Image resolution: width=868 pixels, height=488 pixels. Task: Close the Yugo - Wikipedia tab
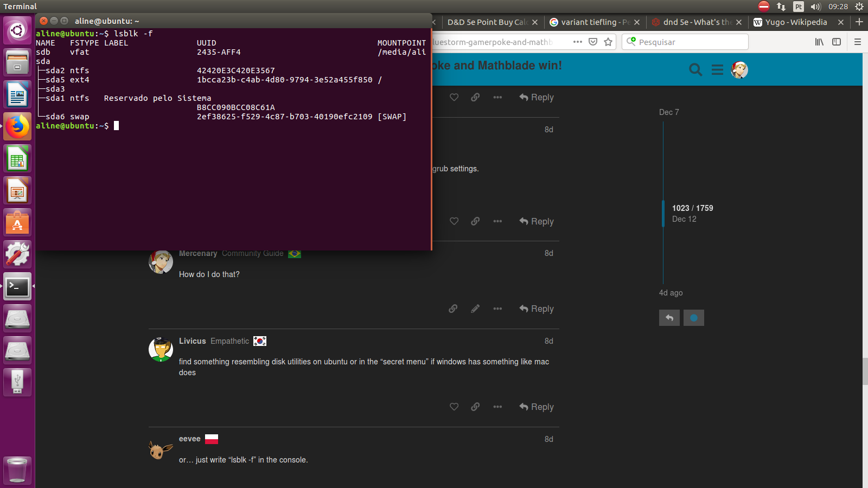[841, 22]
